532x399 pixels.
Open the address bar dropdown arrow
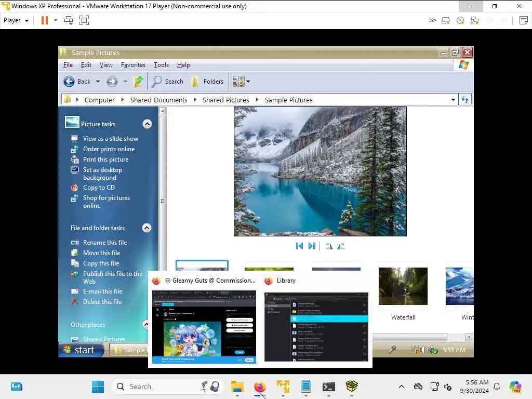[453, 100]
